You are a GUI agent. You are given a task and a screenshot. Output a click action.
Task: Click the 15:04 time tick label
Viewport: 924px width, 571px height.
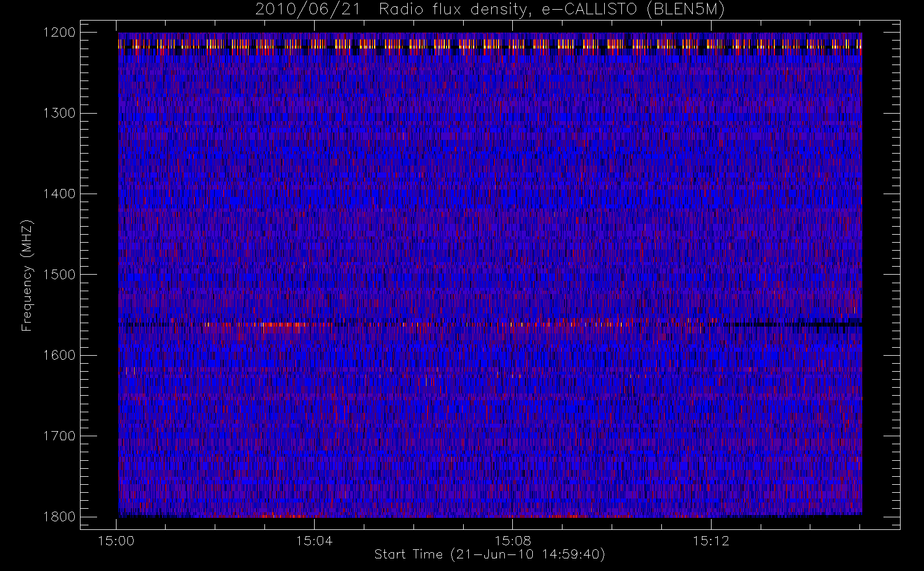pos(315,541)
